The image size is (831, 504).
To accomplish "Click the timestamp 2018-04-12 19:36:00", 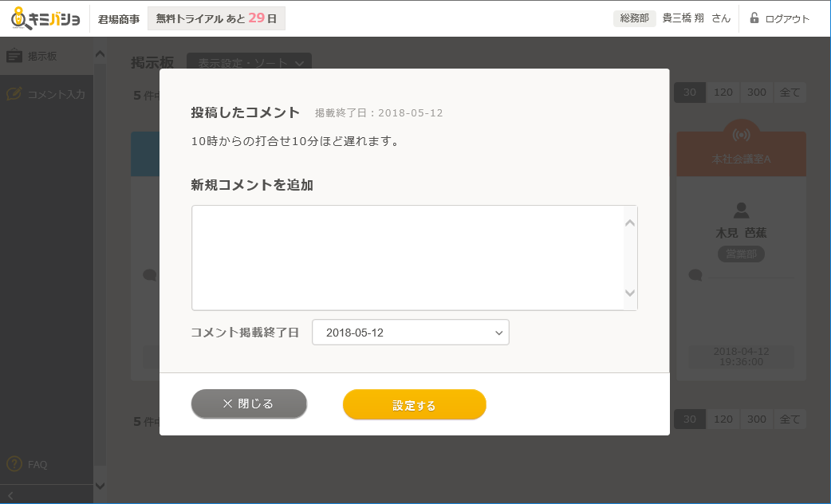I will pyautogui.click(x=741, y=356).
